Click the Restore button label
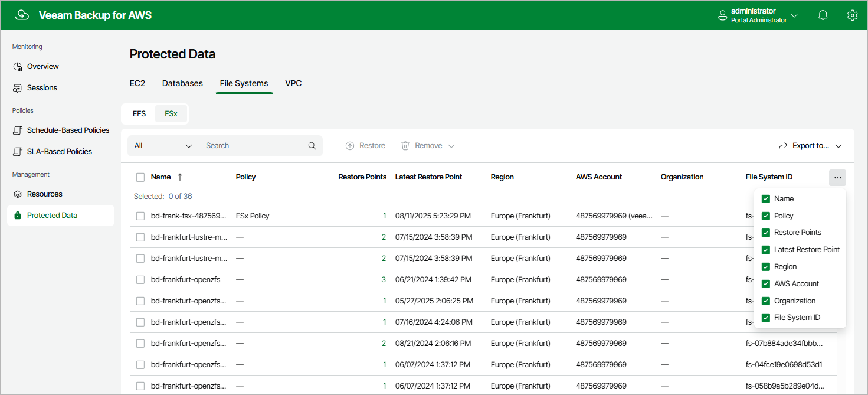 [372, 146]
